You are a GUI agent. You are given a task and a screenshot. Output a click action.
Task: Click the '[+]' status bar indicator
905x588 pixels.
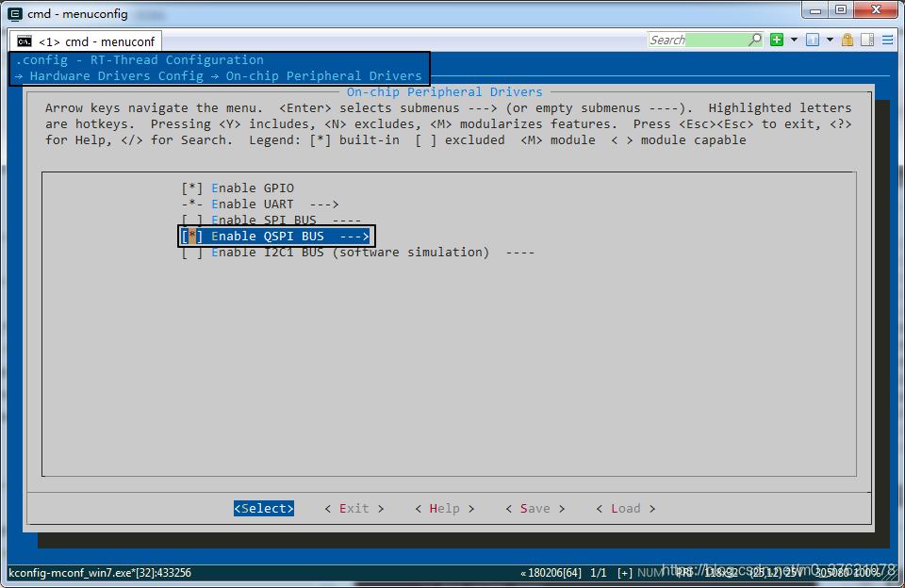624,573
